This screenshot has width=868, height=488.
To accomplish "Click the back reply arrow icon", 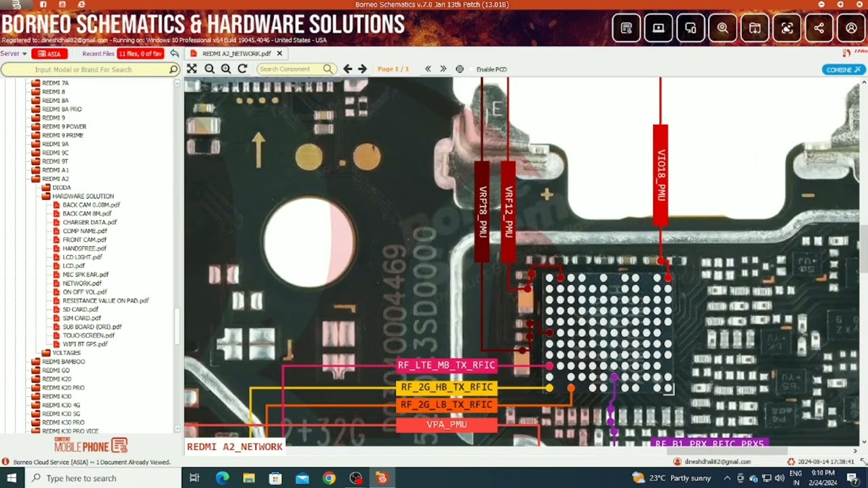I will coord(174,54).
